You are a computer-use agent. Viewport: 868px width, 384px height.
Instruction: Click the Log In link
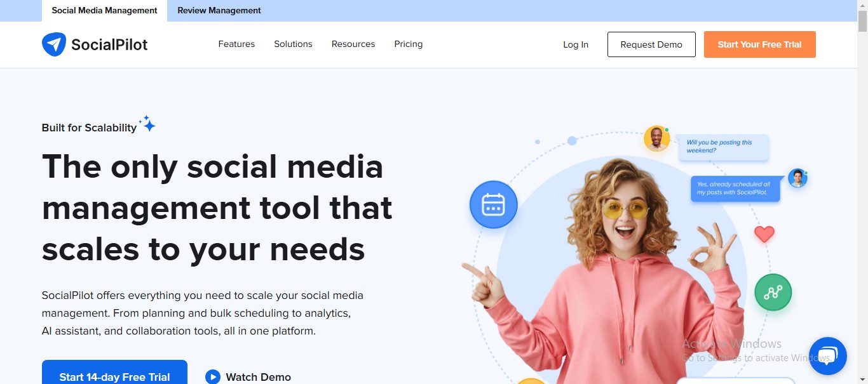[576, 44]
